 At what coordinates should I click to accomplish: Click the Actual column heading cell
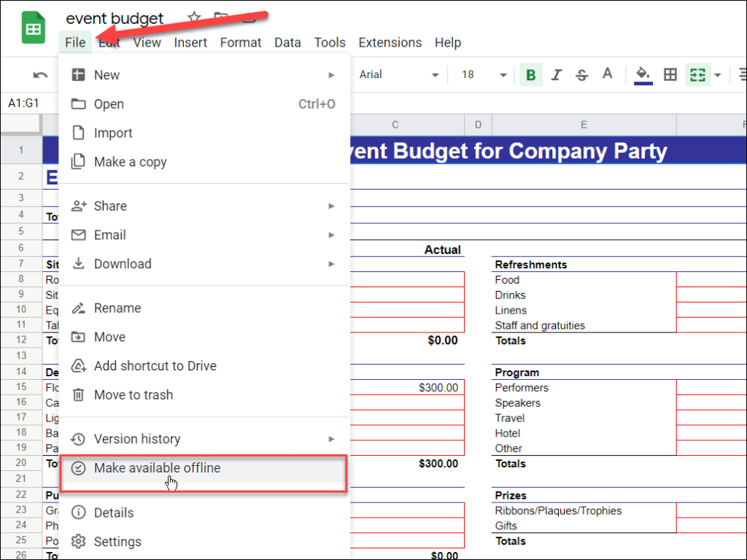tap(407, 249)
